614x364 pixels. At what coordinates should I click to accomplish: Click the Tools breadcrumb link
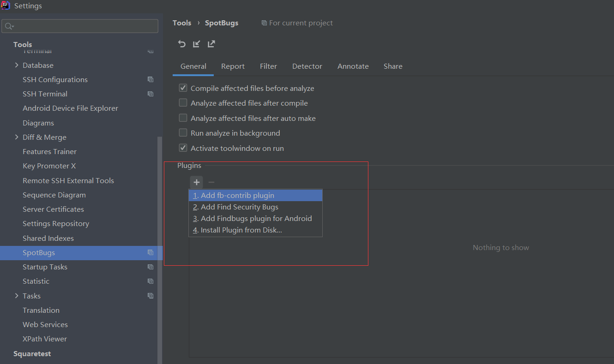point(182,23)
